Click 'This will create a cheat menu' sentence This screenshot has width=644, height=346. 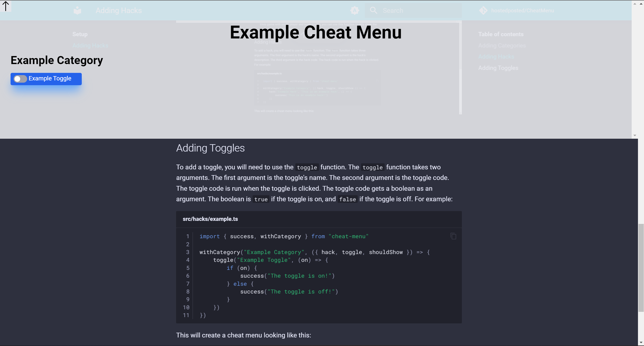[x=244, y=335]
